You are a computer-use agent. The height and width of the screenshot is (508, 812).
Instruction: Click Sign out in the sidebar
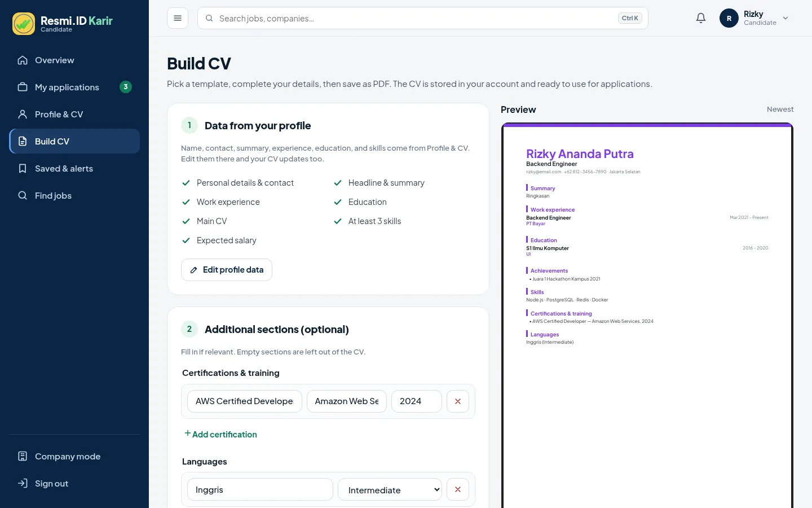click(74, 483)
